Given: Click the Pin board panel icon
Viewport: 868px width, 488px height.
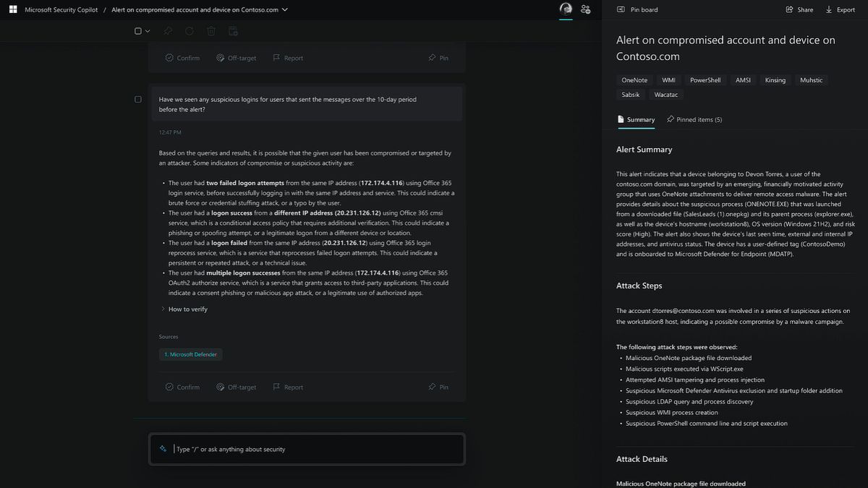Looking at the screenshot, I should [621, 10].
